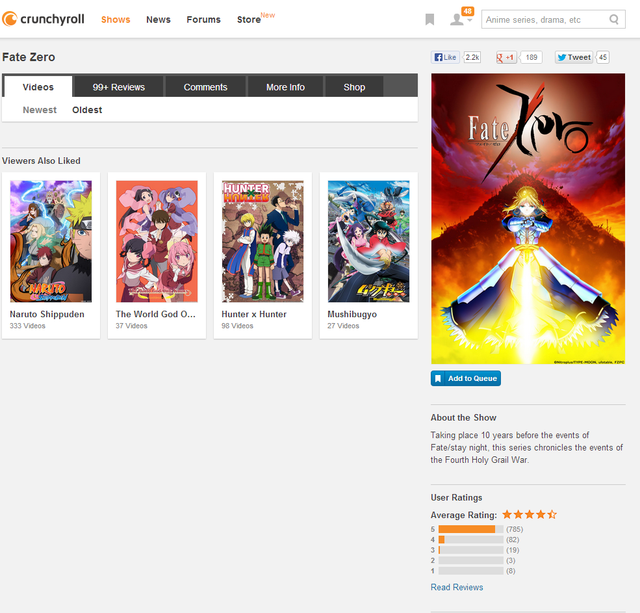Click the Facebook Like button
The width and height of the screenshot is (640, 613).
[445, 58]
